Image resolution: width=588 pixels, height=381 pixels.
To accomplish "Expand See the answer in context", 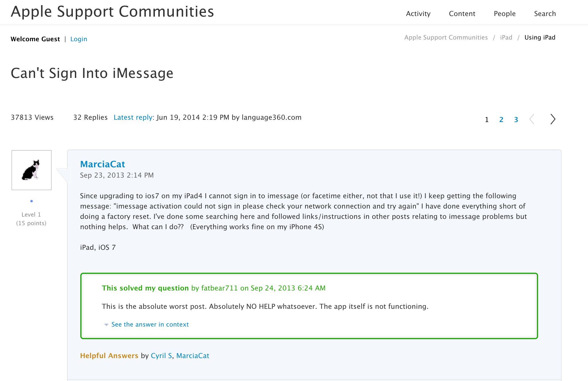I will (150, 324).
